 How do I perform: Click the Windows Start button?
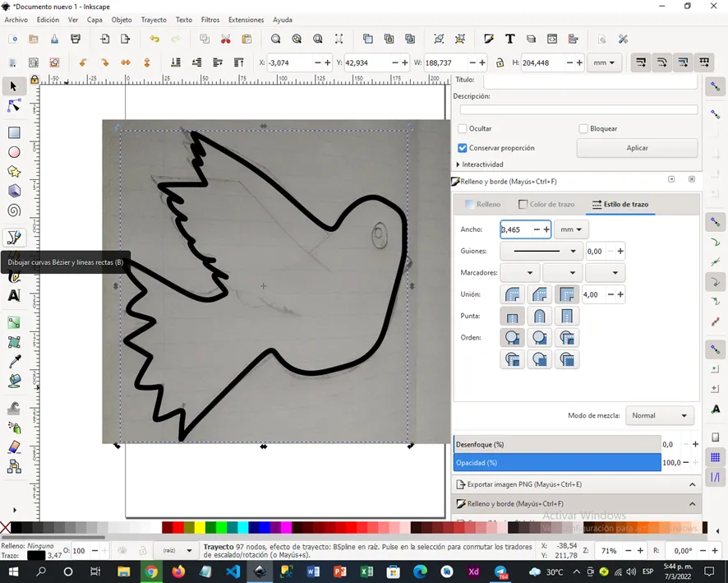coord(12,571)
